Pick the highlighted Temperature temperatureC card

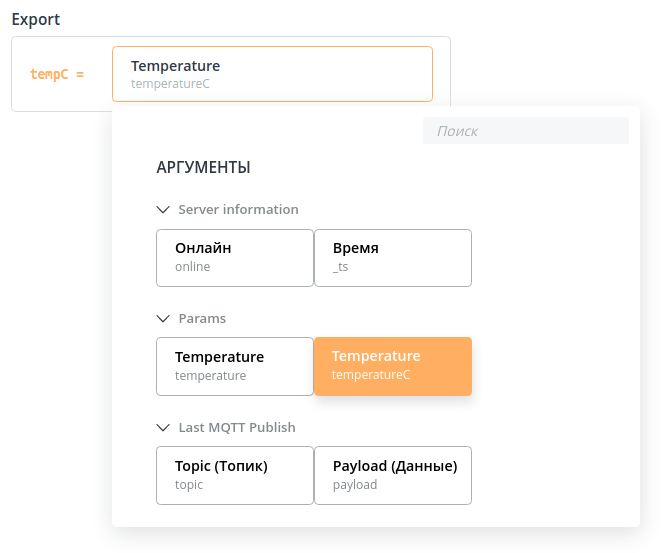[393, 367]
